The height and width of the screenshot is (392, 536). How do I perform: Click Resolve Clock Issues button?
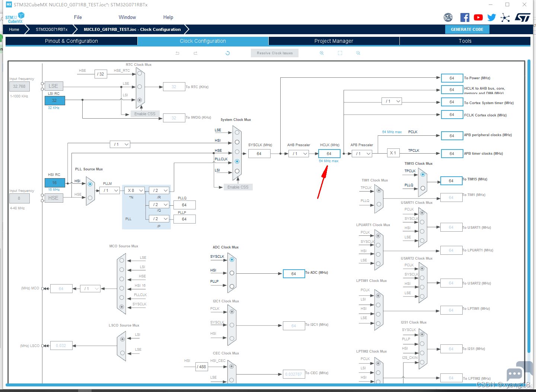(275, 53)
